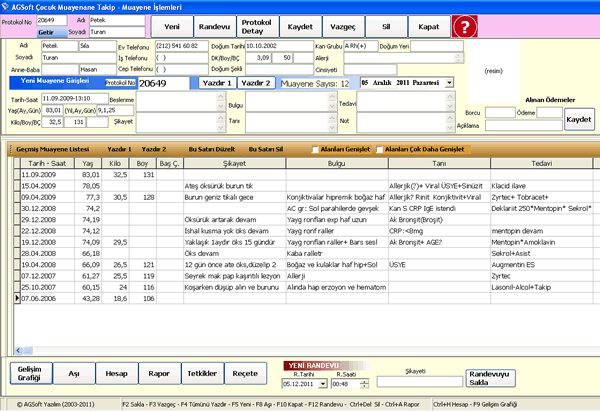Open the R.Tarihi appointment date dropdown
This screenshot has width=600, height=411.
(323, 383)
